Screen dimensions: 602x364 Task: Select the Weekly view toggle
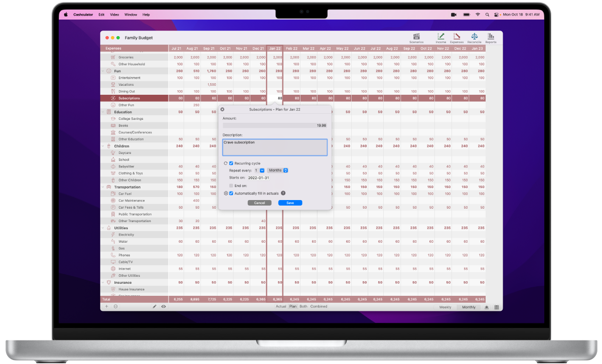click(x=445, y=307)
